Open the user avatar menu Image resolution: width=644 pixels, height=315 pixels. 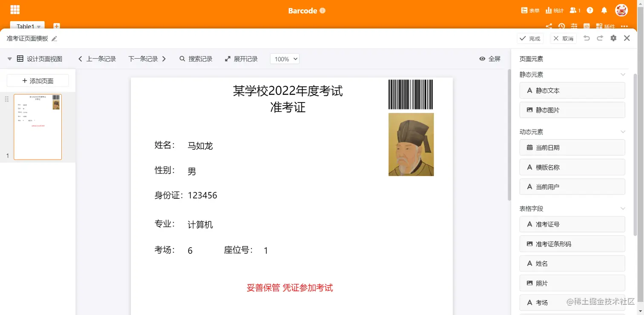click(x=621, y=10)
